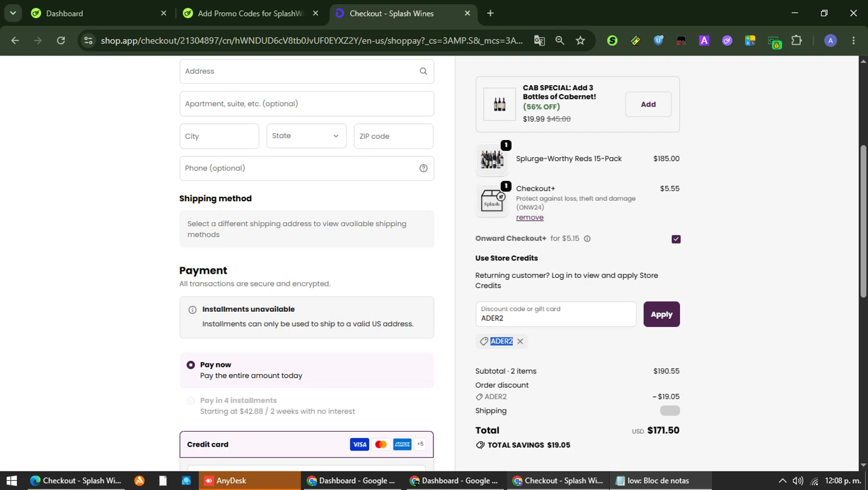Open the browser zoom magnifier icon

(560, 40)
